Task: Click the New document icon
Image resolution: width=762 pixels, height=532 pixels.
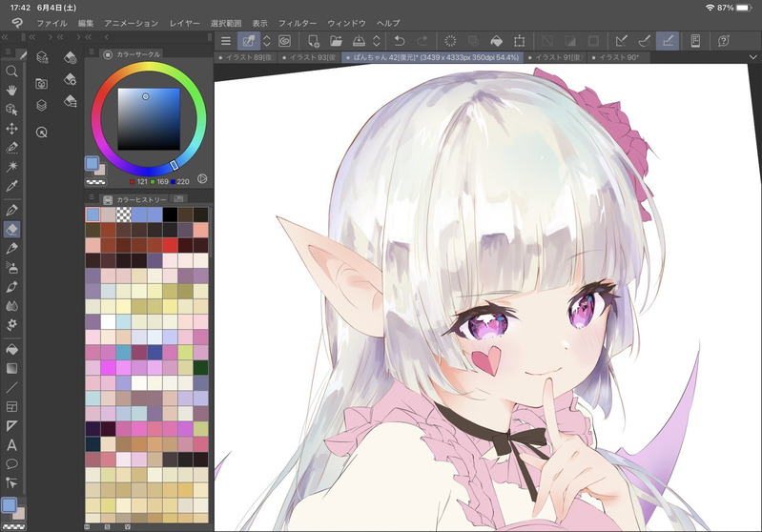Action: click(314, 41)
